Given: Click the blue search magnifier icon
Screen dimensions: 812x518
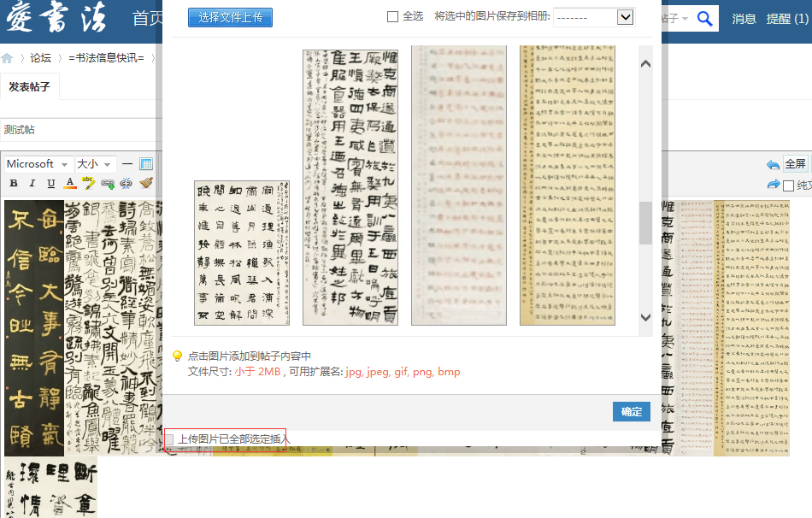Looking at the screenshot, I should [705, 19].
